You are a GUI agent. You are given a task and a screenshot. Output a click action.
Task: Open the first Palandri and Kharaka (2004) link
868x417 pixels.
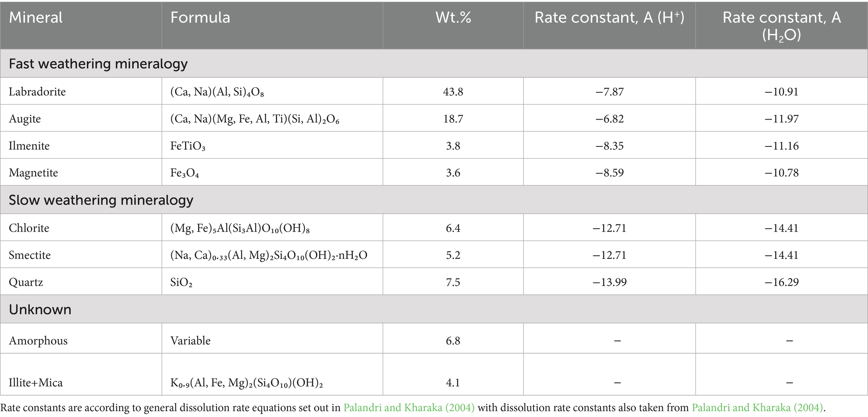[x=409, y=407]
